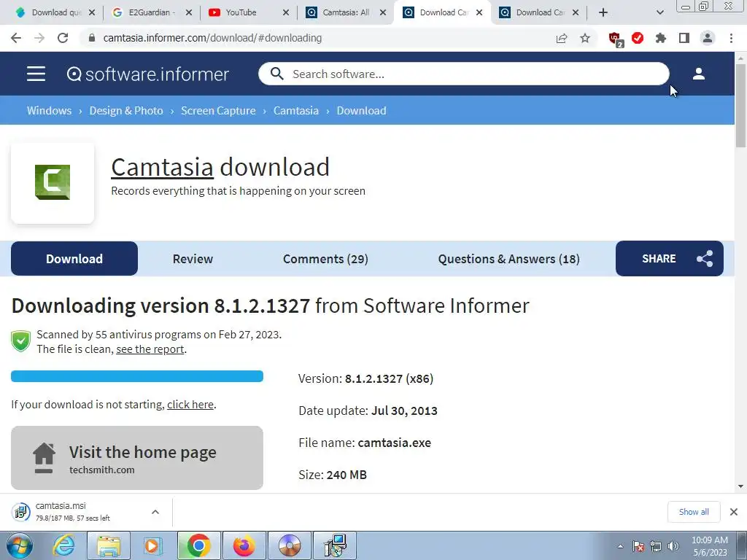Click the page vertical scrollbar thumb
The width and height of the screenshot is (747, 560).
[x=740, y=105]
